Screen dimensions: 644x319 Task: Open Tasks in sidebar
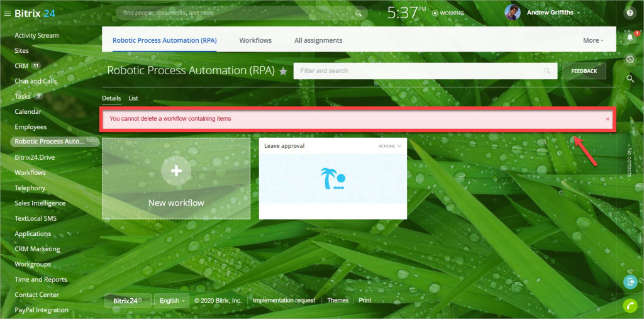[23, 96]
